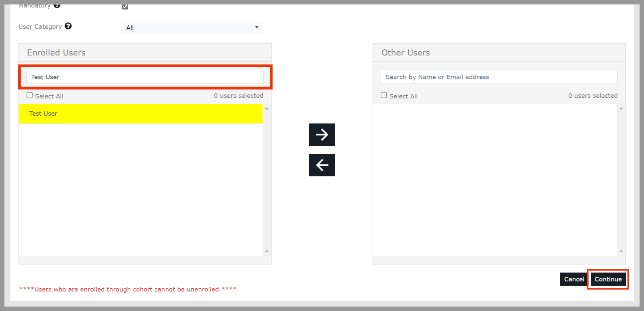
Task: Click Other Users list scroll-up arrow
Action: (621, 109)
